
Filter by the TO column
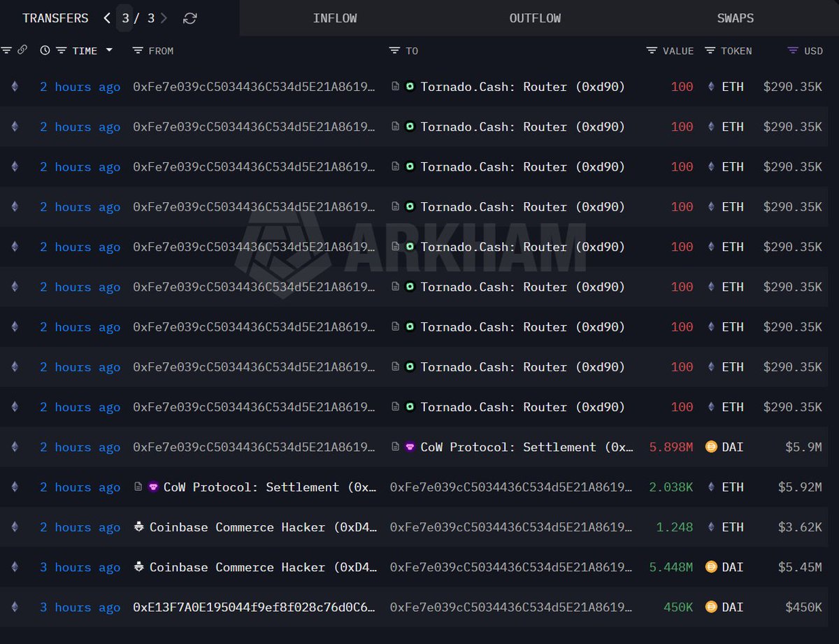pyautogui.click(x=394, y=50)
